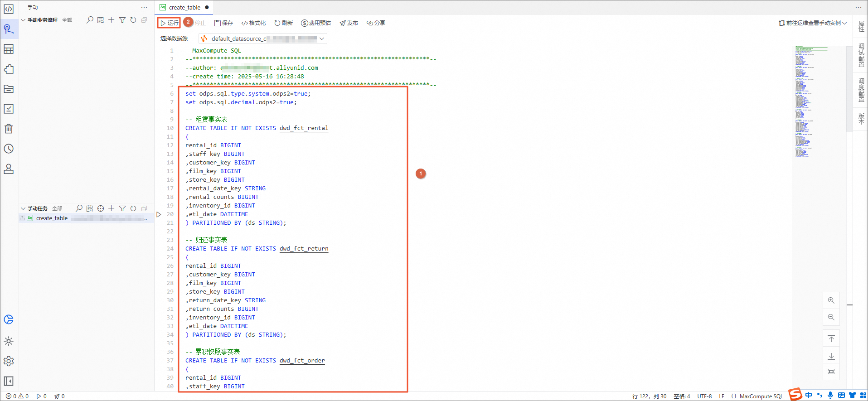This screenshot has width=868, height=401.
Task: Collapse all in 手动任务 section
Action: [x=144, y=208]
